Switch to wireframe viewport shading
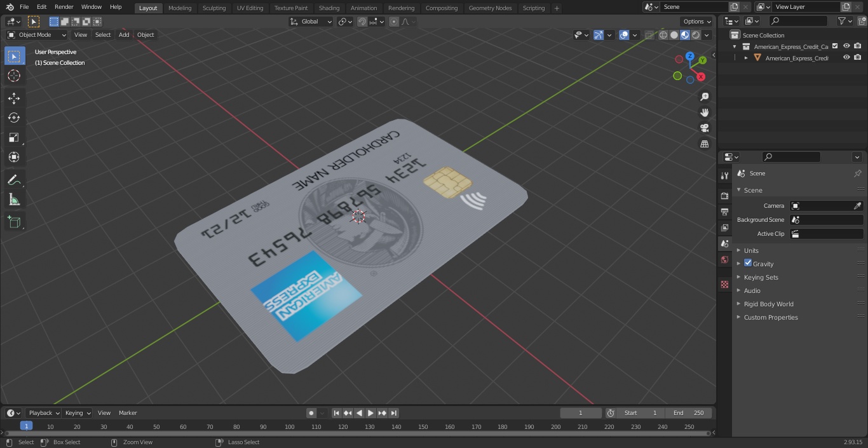This screenshot has width=868, height=448. pyautogui.click(x=663, y=35)
